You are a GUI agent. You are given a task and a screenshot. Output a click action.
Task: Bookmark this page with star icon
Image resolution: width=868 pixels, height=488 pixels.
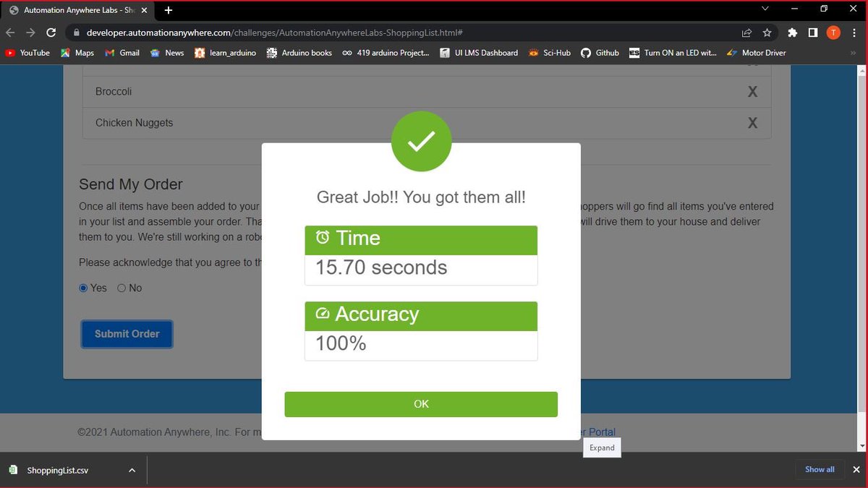767,33
